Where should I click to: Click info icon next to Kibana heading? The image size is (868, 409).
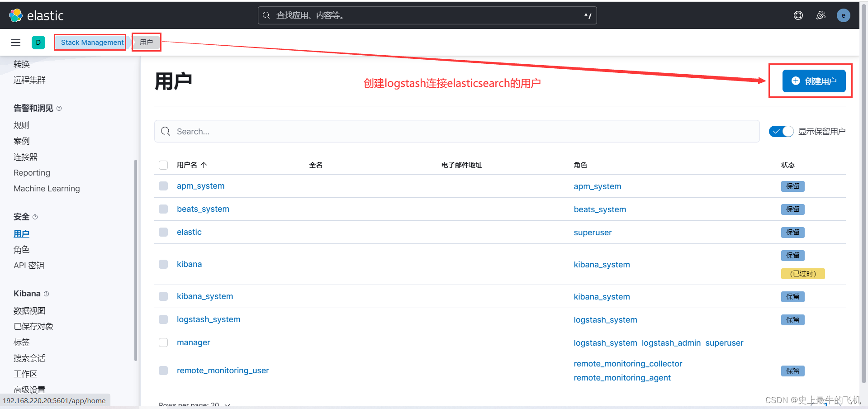point(46,294)
